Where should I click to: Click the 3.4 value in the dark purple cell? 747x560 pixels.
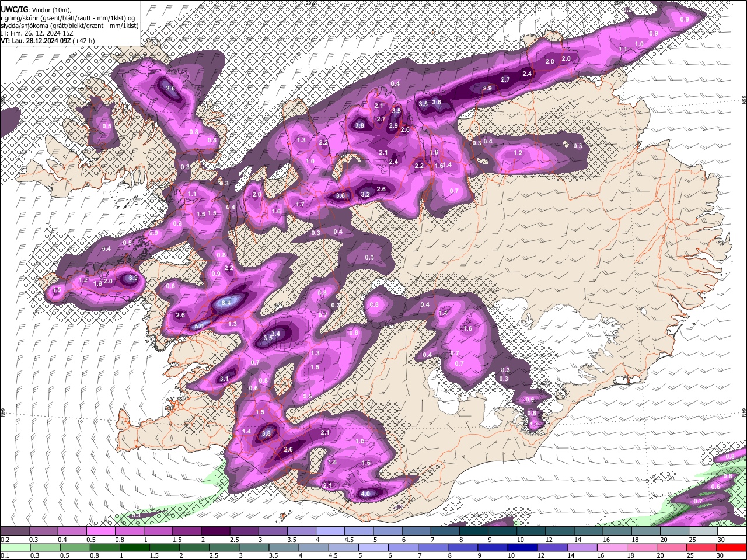pyautogui.click(x=277, y=334)
